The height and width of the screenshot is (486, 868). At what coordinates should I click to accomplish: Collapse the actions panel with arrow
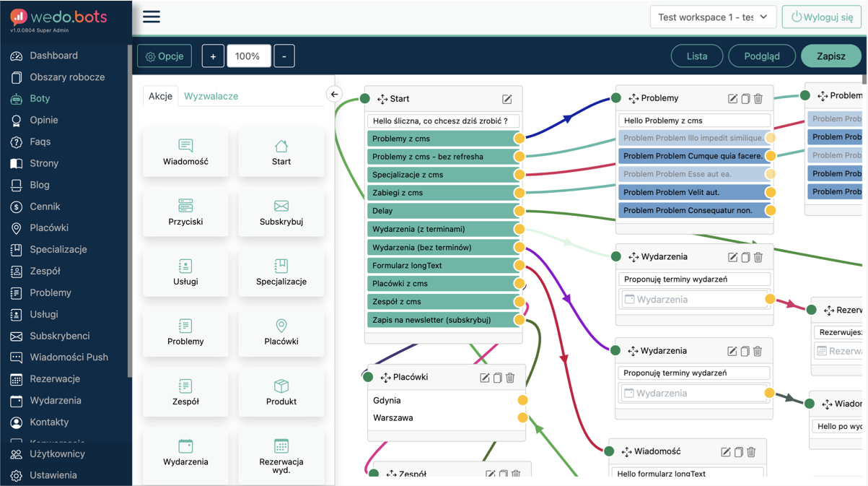pyautogui.click(x=334, y=95)
